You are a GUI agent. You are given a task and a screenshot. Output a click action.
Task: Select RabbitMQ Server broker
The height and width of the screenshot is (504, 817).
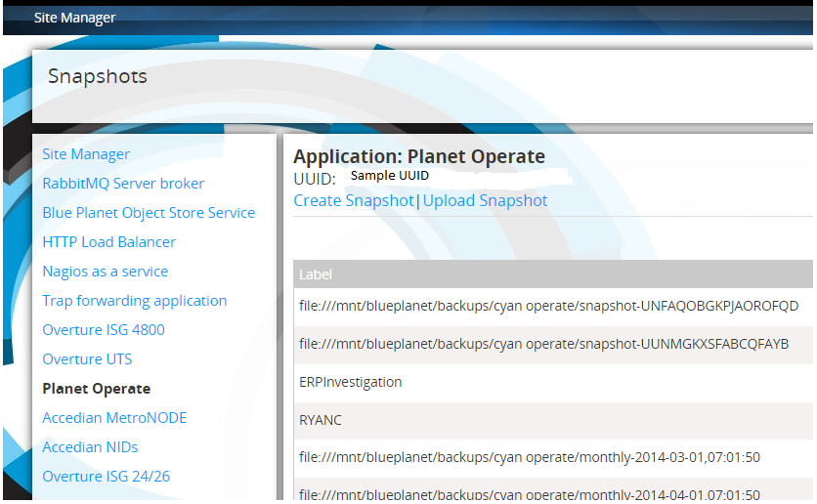(x=123, y=184)
